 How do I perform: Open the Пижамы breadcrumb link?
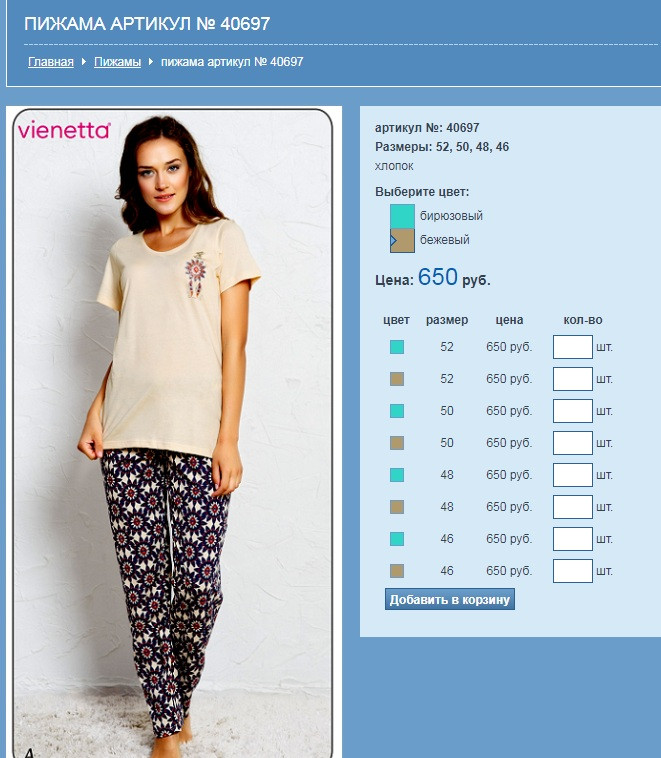tap(118, 62)
